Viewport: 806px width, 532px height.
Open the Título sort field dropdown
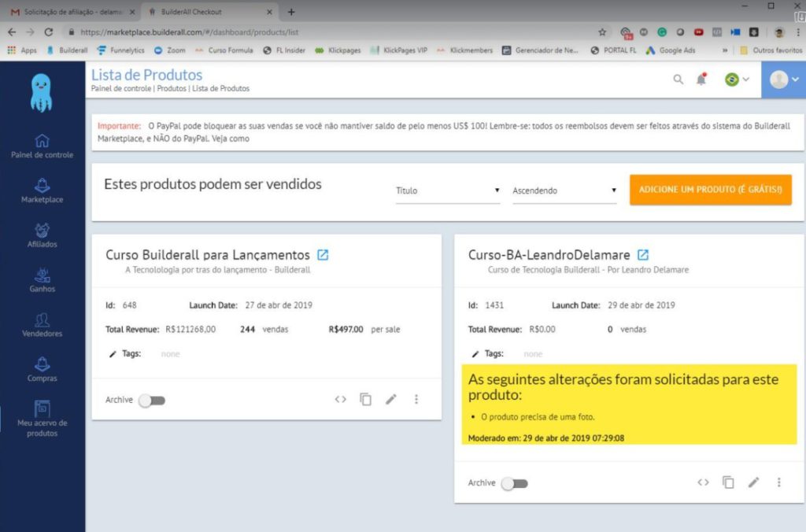point(448,190)
